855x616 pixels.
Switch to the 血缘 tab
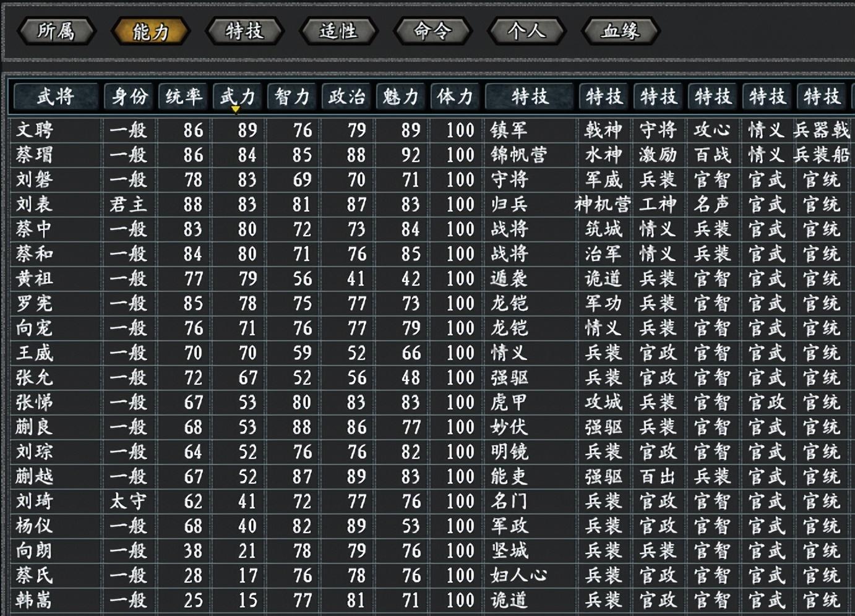621,31
